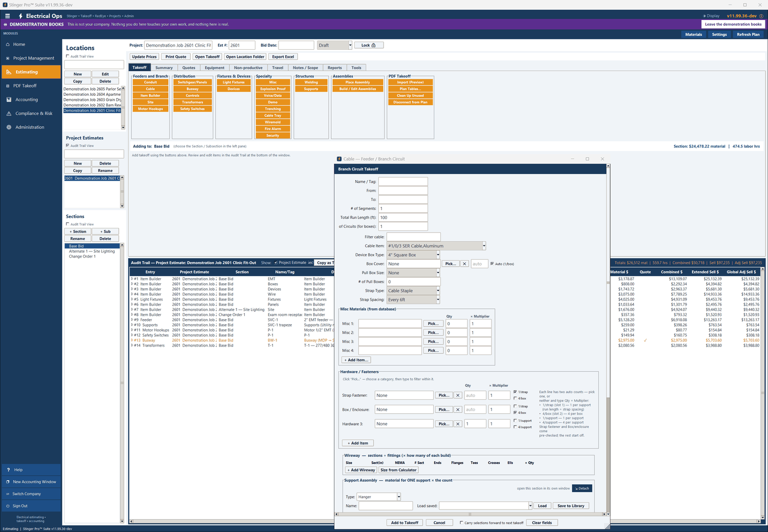Open Help from the sidebar
768x532 pixels.
point(31,470)
